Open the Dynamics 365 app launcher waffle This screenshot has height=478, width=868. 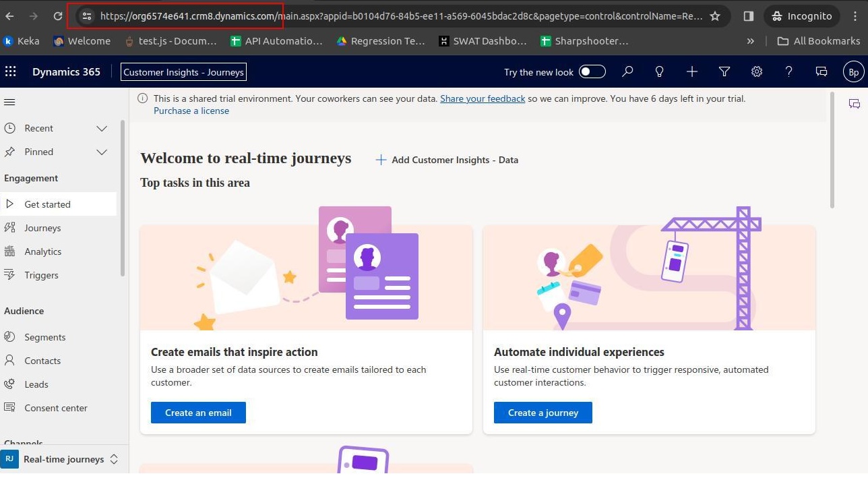(10, 71)
